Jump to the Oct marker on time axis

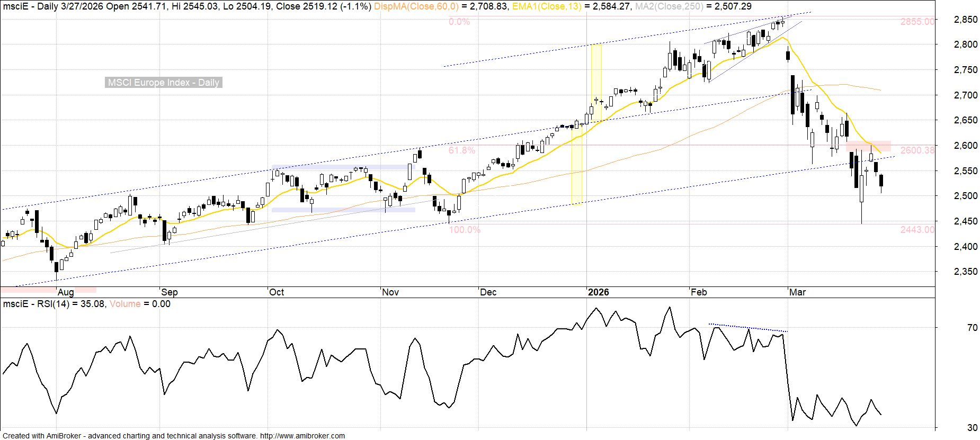coord(277,292)
